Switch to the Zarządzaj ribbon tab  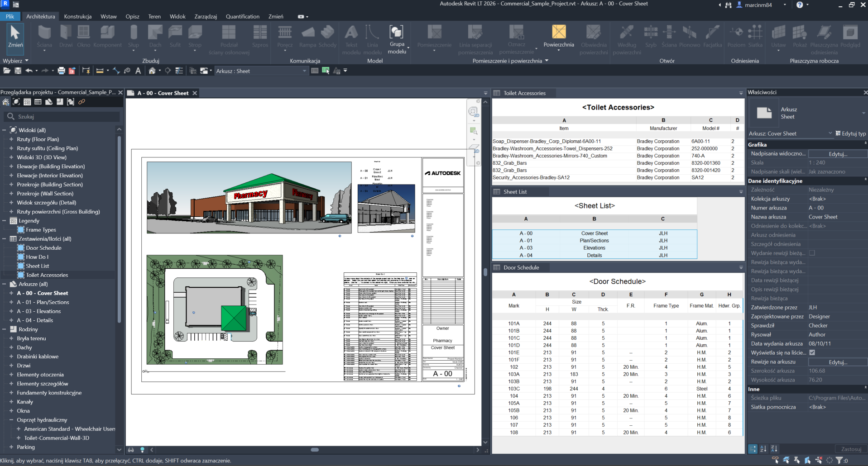(x=206, y=16)
